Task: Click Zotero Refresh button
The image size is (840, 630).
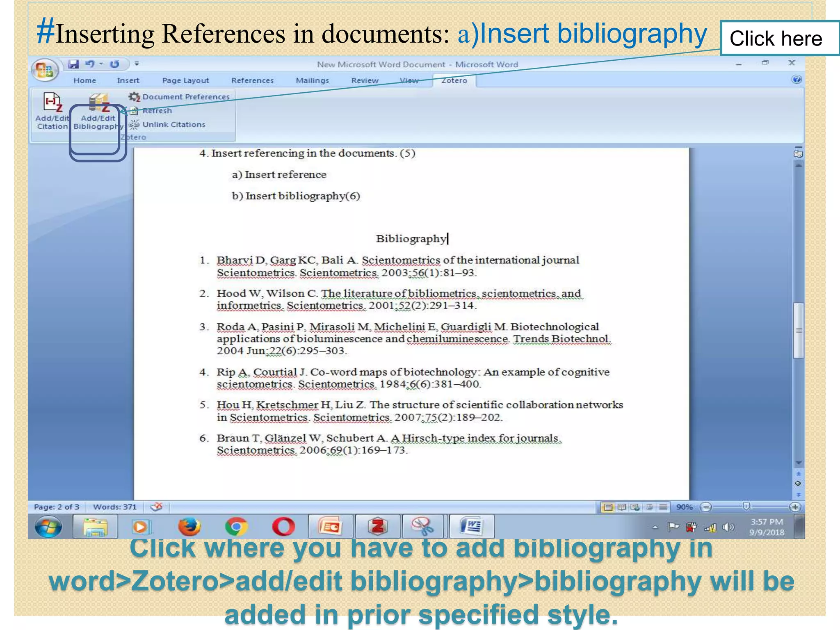Action: pos(151,111)
